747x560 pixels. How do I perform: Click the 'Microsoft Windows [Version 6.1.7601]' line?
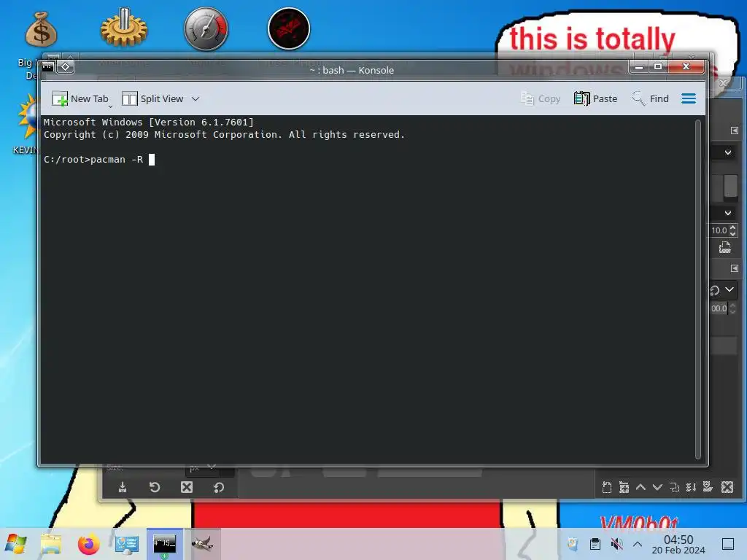[149, 122]
